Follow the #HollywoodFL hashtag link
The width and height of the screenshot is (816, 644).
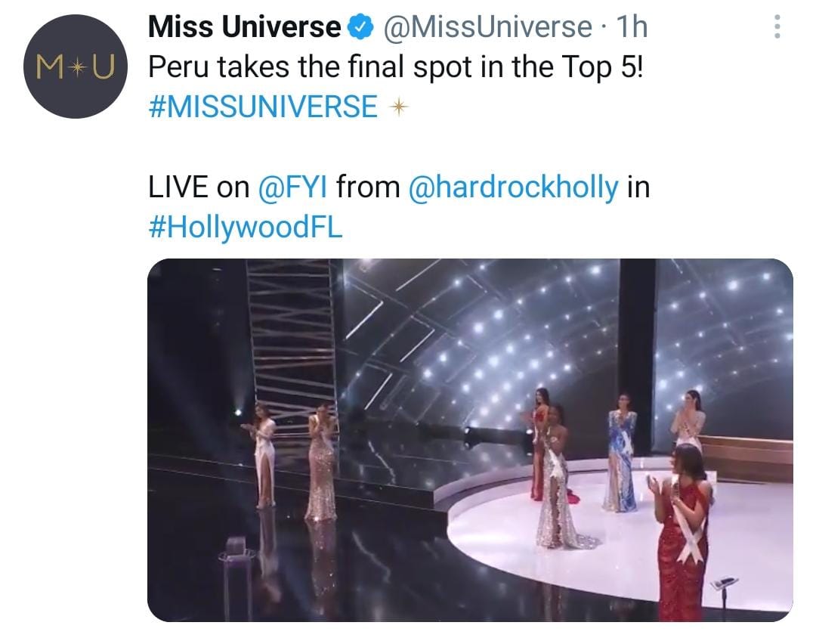246,227
